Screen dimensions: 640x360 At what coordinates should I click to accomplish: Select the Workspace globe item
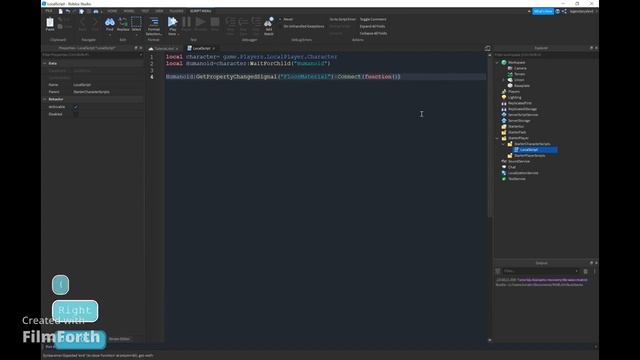click(x=513, y=62)
